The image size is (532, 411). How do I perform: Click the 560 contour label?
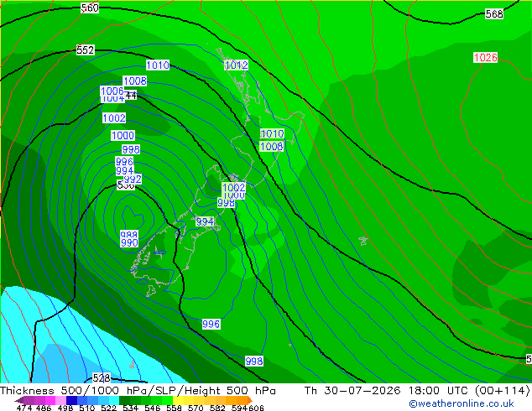[x=90, y=8]
